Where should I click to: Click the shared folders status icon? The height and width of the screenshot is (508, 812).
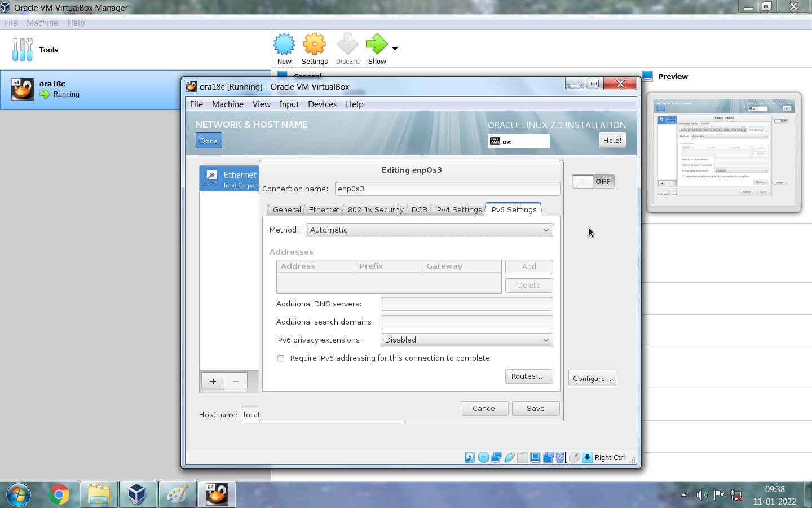tap(523, 457)
